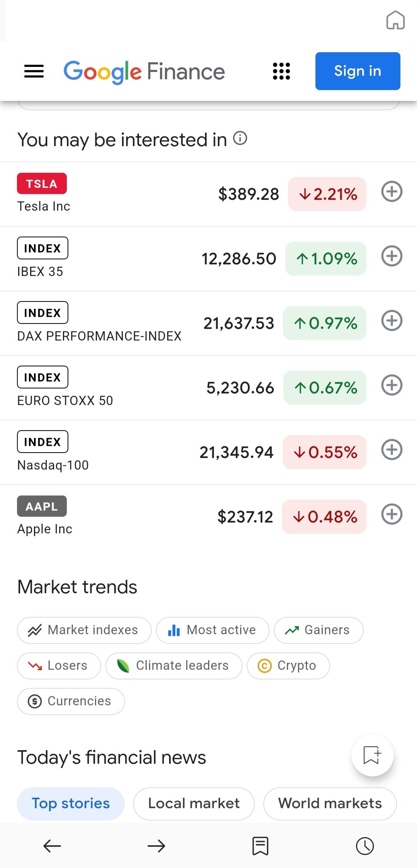This screenshot has height=868, width=417.
Task: Open browser history clock icon
Action: 365,846
